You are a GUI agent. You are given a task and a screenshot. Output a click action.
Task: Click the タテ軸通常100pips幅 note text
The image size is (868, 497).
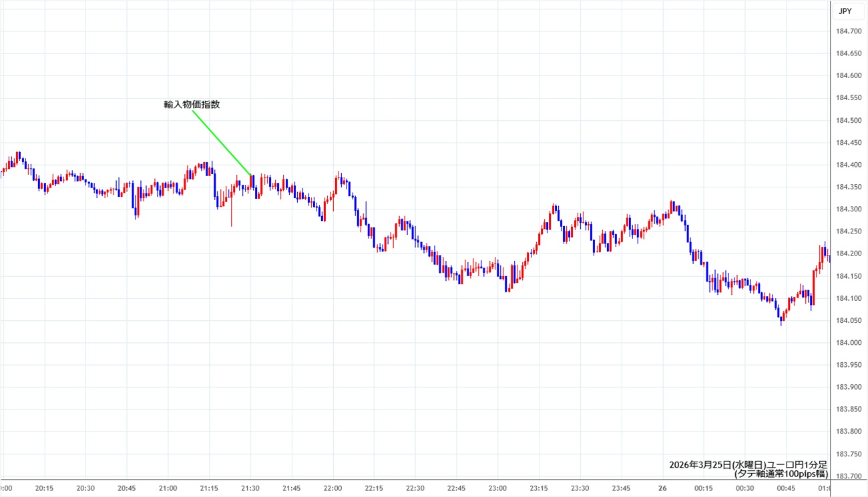781,474
